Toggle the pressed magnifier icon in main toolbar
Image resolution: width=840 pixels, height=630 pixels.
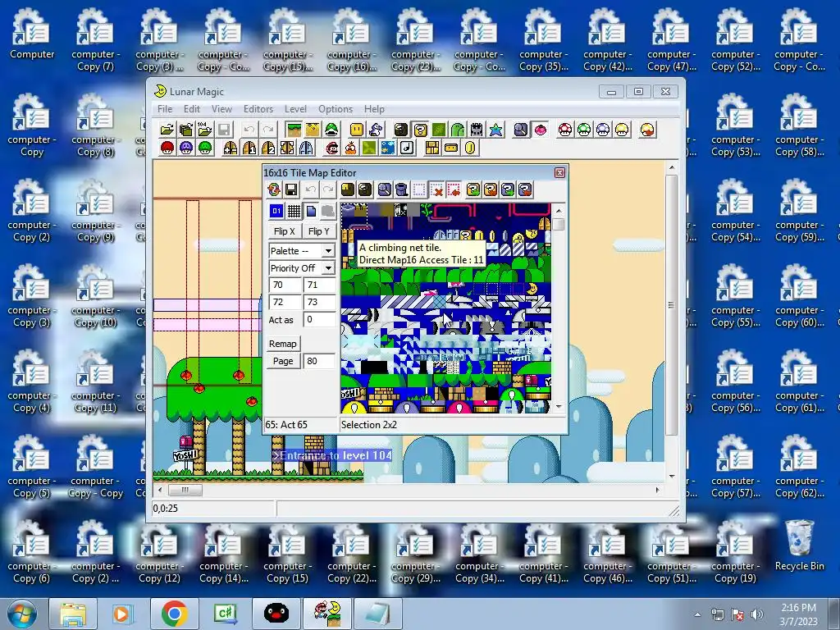tap(521, 130)
